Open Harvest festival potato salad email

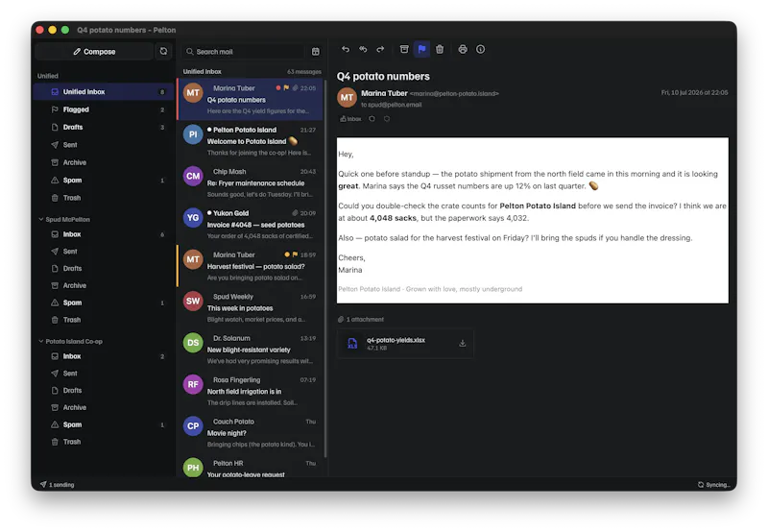point(250,266)
